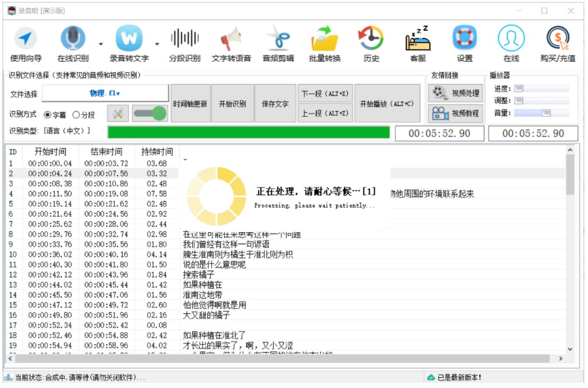The image size is (588, 388).
Task: Select 字幕 recognition mode
Action: coord(55,115)
